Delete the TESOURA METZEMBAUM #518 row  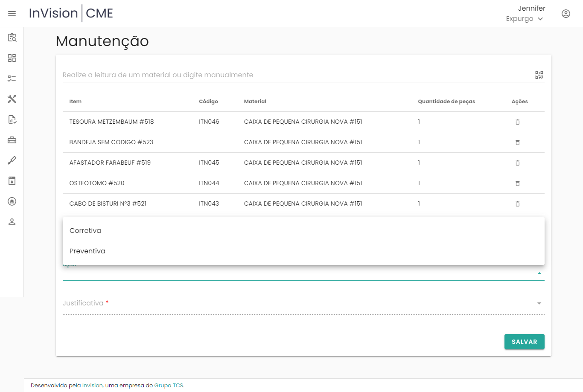tap(517, 122)
